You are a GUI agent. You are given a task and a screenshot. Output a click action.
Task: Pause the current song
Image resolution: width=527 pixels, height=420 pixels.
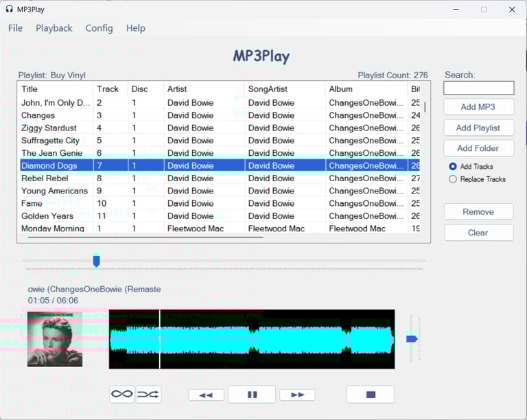click(252, 395)
